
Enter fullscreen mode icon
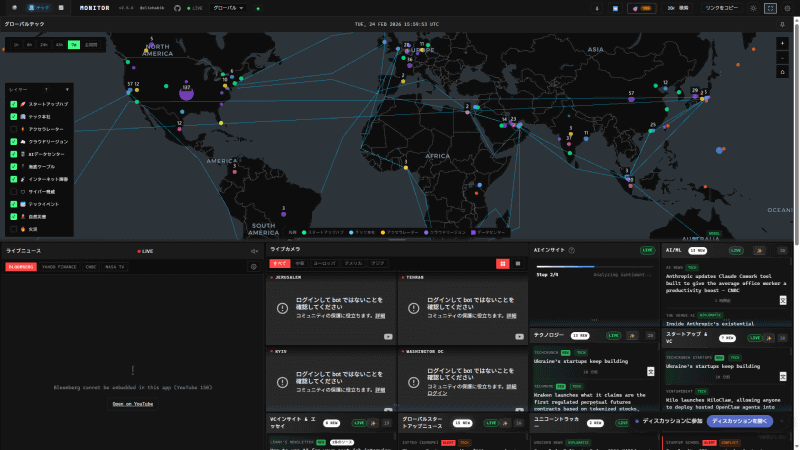pyautogui.click(x=770, y=8)
